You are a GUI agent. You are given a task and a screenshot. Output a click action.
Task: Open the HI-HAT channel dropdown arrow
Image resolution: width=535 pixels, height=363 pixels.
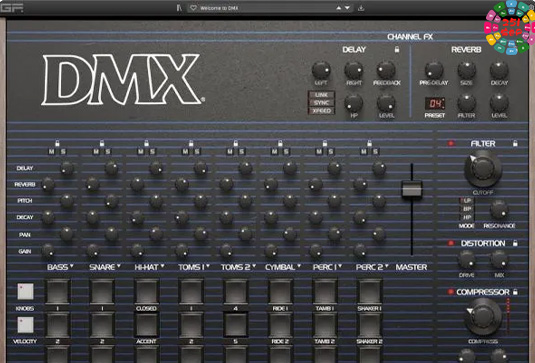point(162,266)
